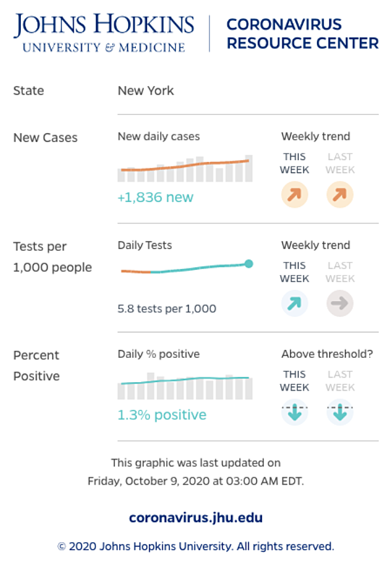Click the +1,836 new figure
The image size is (392, 578).
point(155,197)
